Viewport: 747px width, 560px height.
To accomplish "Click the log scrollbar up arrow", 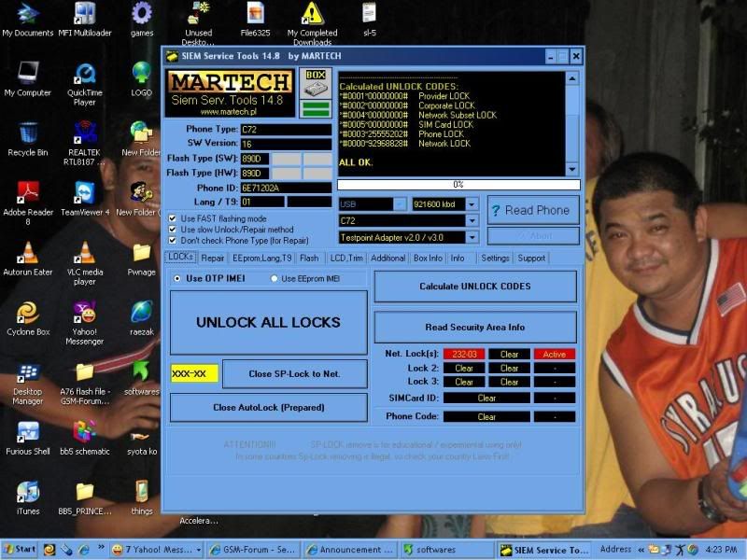I will coord(572,78).
